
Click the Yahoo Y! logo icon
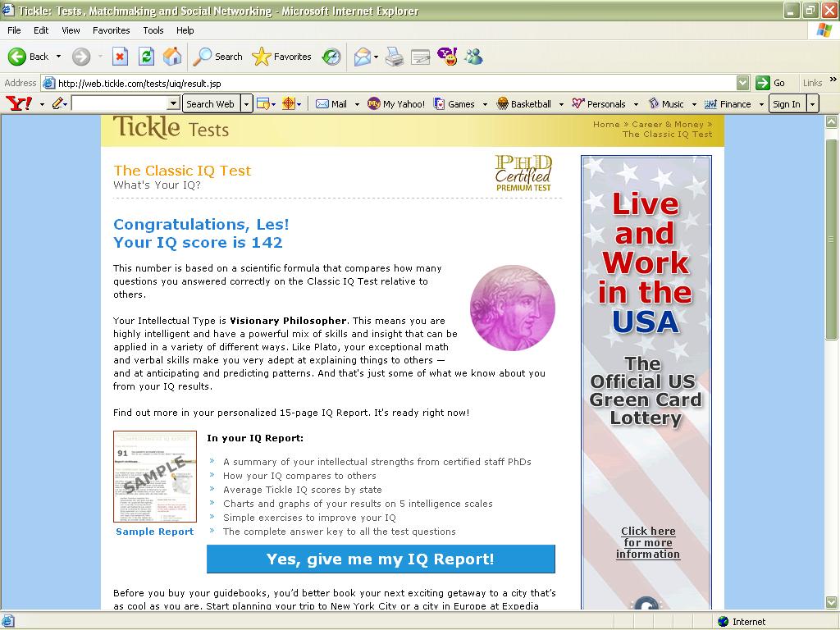click(x=18, y=103)
